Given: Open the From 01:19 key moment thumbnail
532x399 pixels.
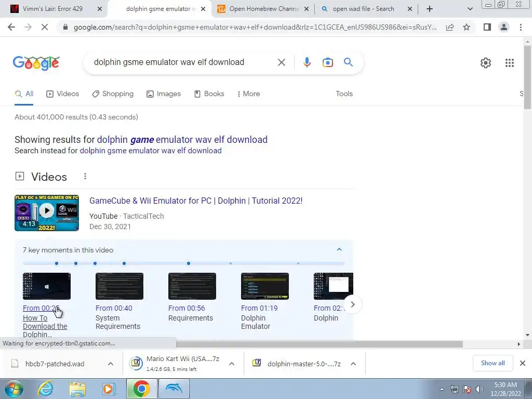Looking at the screenshot, I should coord(265,286).
